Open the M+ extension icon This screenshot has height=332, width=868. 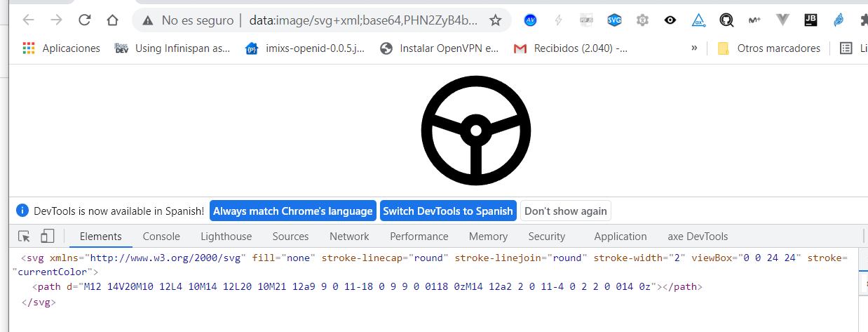pyautogui.click(x=755, y=20)
